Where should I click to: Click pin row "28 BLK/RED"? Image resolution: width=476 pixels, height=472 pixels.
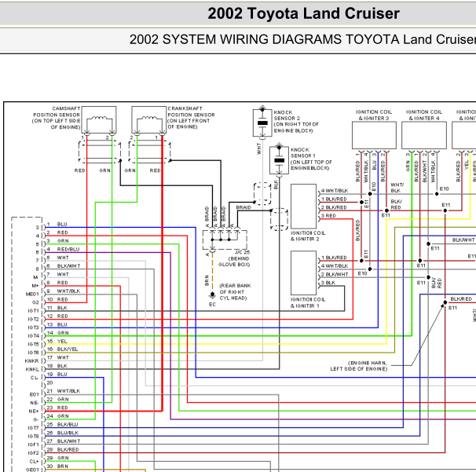[x=63, y=449]
